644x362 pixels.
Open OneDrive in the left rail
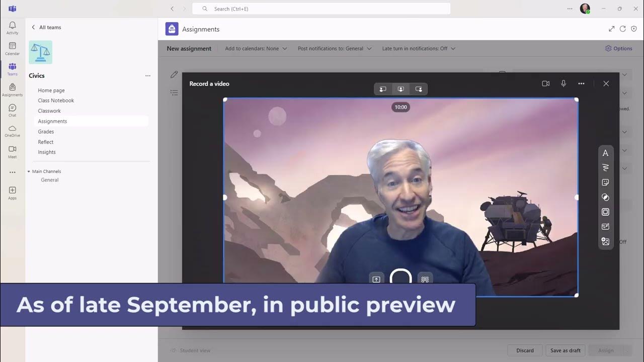(x=12, y=131)
